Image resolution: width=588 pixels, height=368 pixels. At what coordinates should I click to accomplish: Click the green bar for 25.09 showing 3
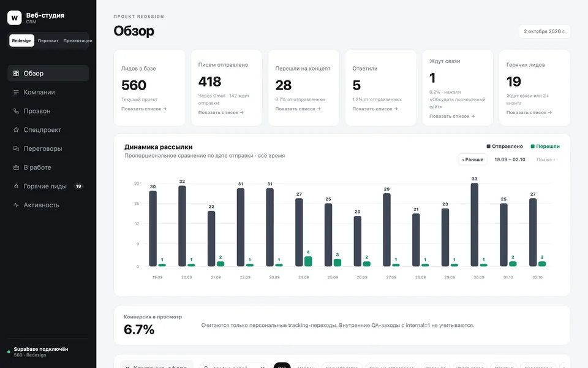coord(337,263)
